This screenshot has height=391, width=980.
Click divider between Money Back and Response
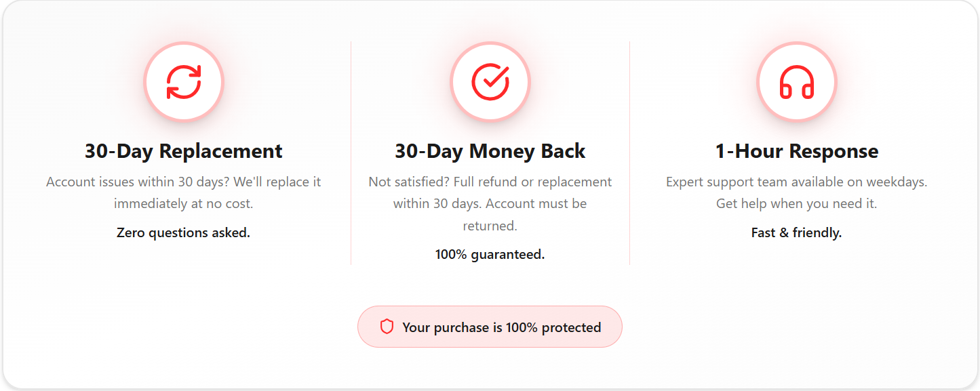point(629,152)
